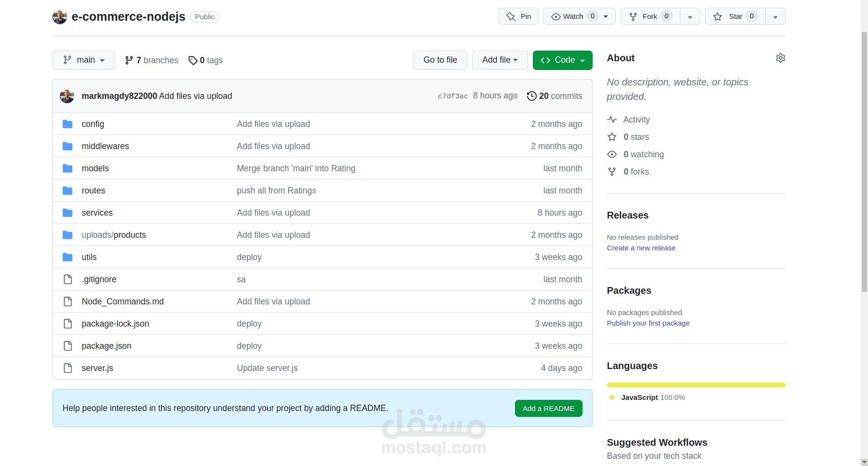Screen dimensions: 868x466
Task: Click the markmagdy822000 author name
Action: click(x=120, y=96)
